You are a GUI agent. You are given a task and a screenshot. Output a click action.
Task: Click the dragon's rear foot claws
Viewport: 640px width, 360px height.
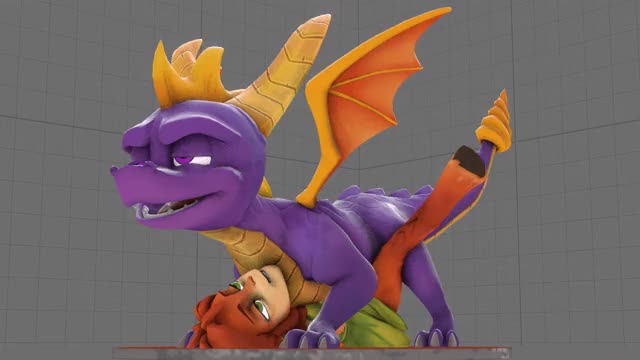coord(436,338)
